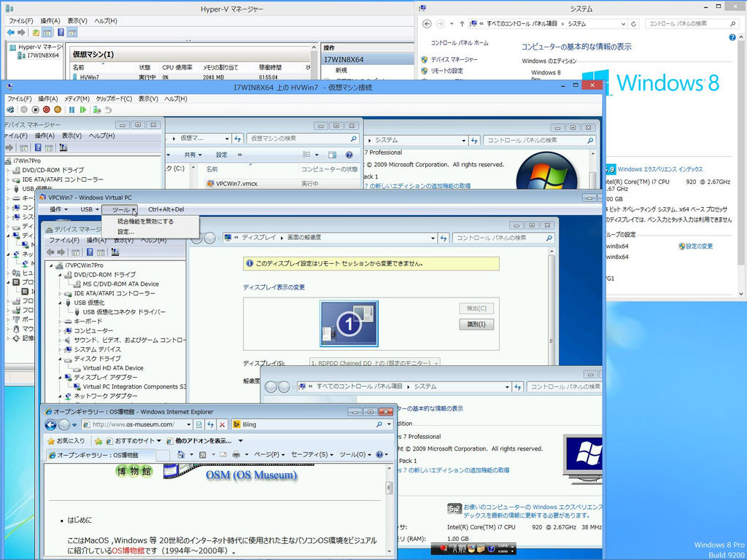Click Ctrl+Alt+Del in Windows Virtual PC toolbar
The height and width of the screenshot is (560, 747).
tap(166, 209)
